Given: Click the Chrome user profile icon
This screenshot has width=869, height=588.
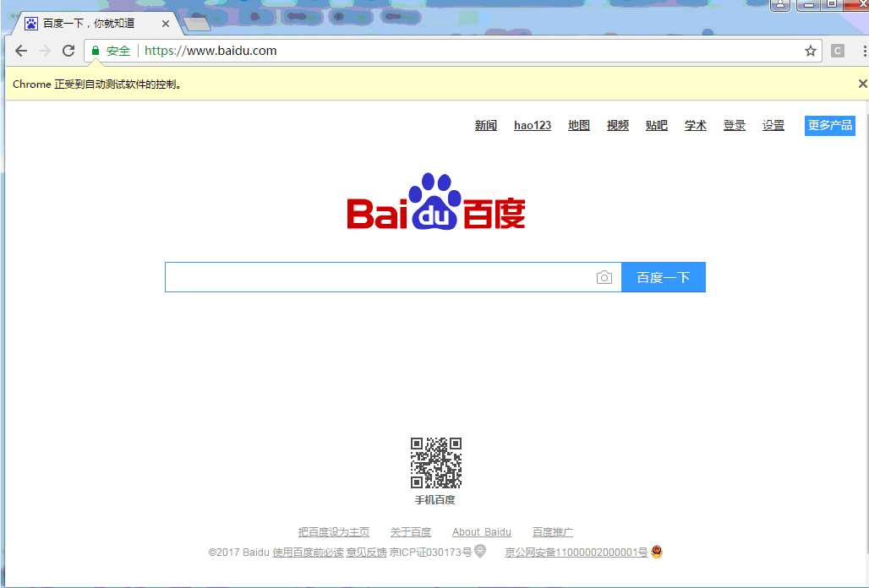Looking at the screenshot, I should (x=779, y=5).
